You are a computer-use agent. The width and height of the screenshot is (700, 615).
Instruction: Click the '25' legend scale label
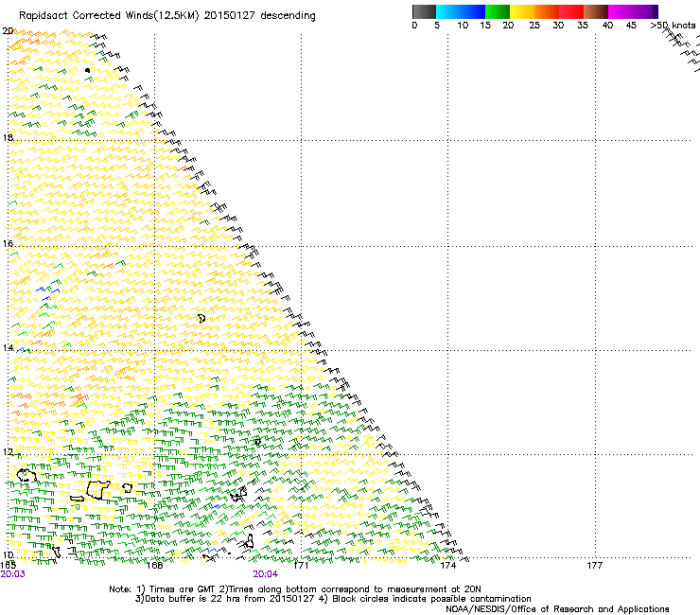click(x=534, y=25)
